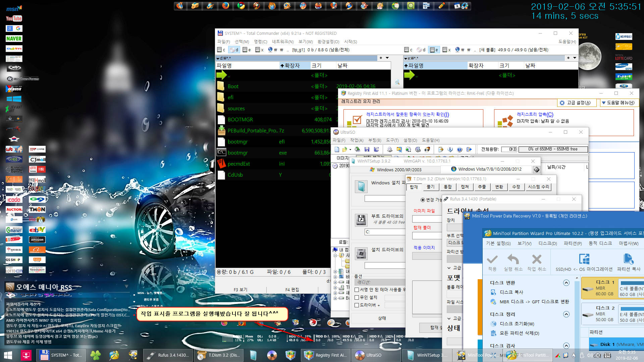Open the right panel path history dropdown
Image resolution: width=644 pixels, height=362 pixels.
575,58
